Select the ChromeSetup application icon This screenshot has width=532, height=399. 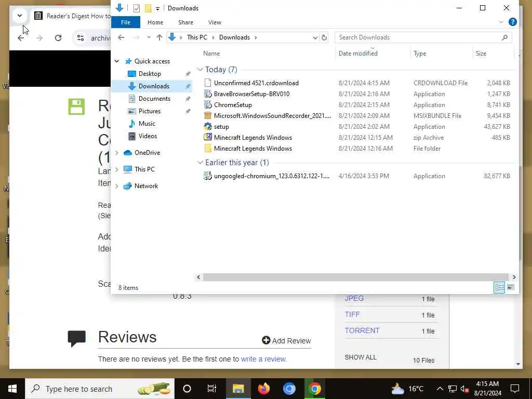coord(208,104)
